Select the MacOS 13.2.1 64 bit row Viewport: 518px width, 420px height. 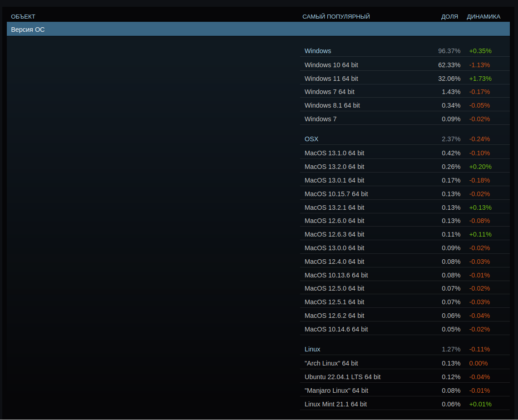click(405, 207)
